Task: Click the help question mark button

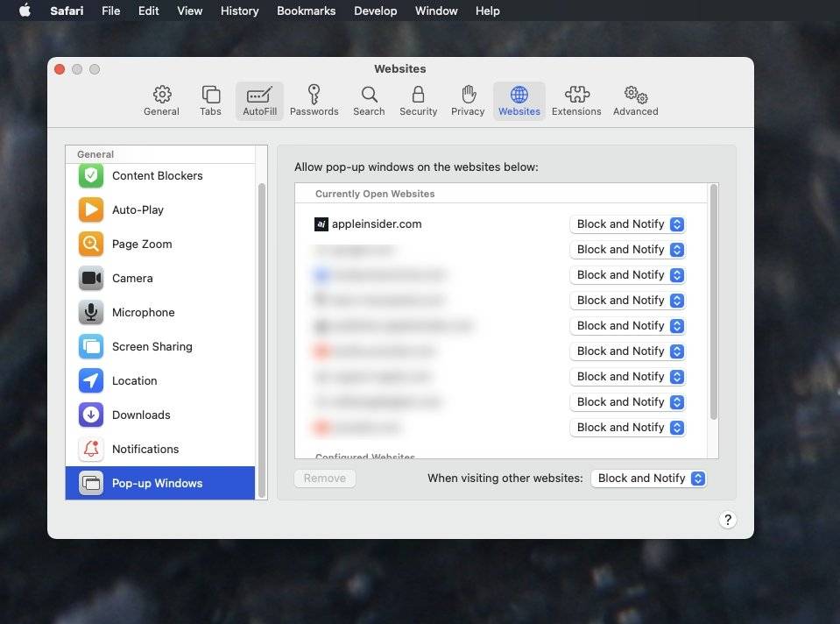Action: tap(727, 519)
